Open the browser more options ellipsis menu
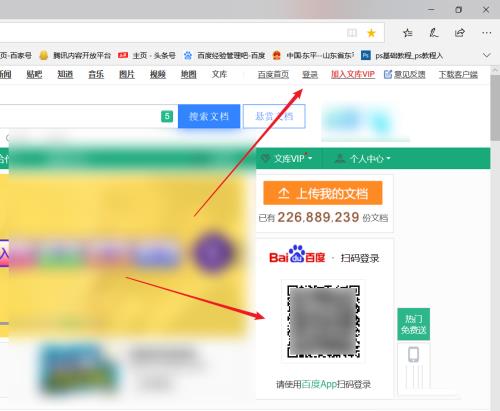This screenshot has width=500, height=411. (x=486, y=33)
